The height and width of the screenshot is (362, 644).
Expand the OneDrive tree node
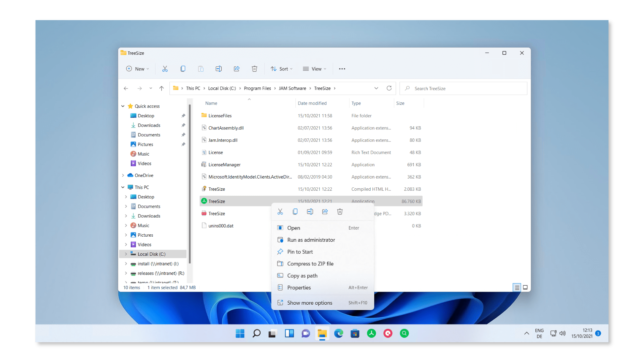(123, 175)
